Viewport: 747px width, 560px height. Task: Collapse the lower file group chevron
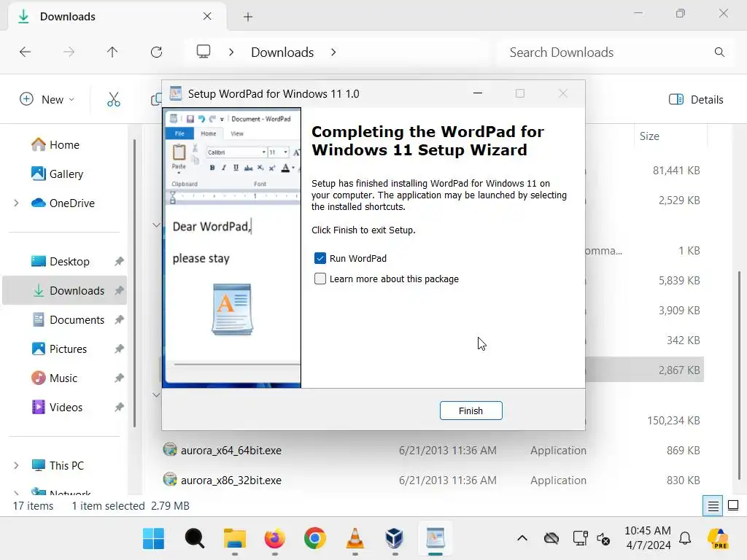click(x=156, y=394)
